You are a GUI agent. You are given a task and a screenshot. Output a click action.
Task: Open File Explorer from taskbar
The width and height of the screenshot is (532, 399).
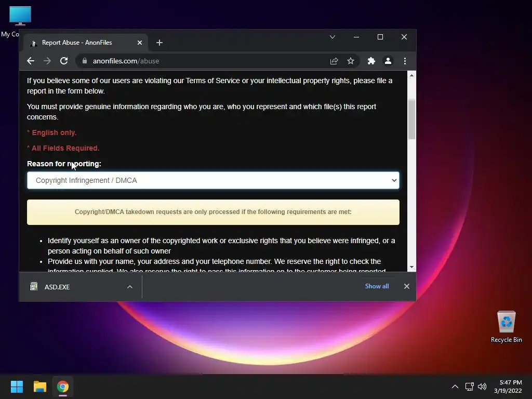coord(39,387)
